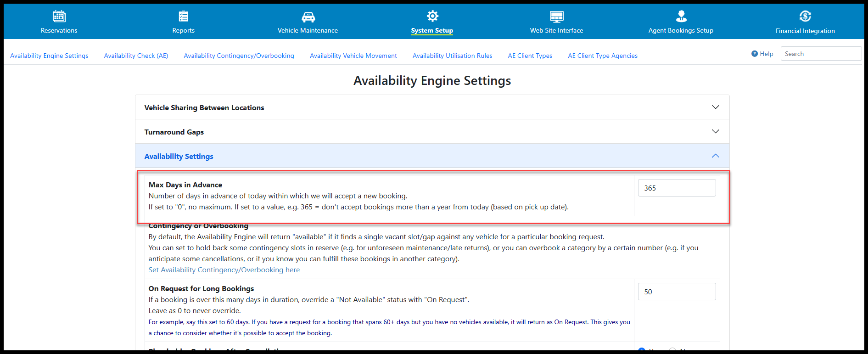Open the Availability Utilisation Rules tab
This screenshot has width=868, height=354.
coord(452,56)
